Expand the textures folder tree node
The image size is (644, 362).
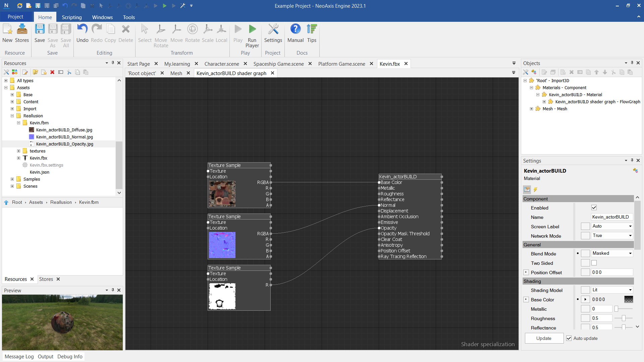tap(19, 151)
